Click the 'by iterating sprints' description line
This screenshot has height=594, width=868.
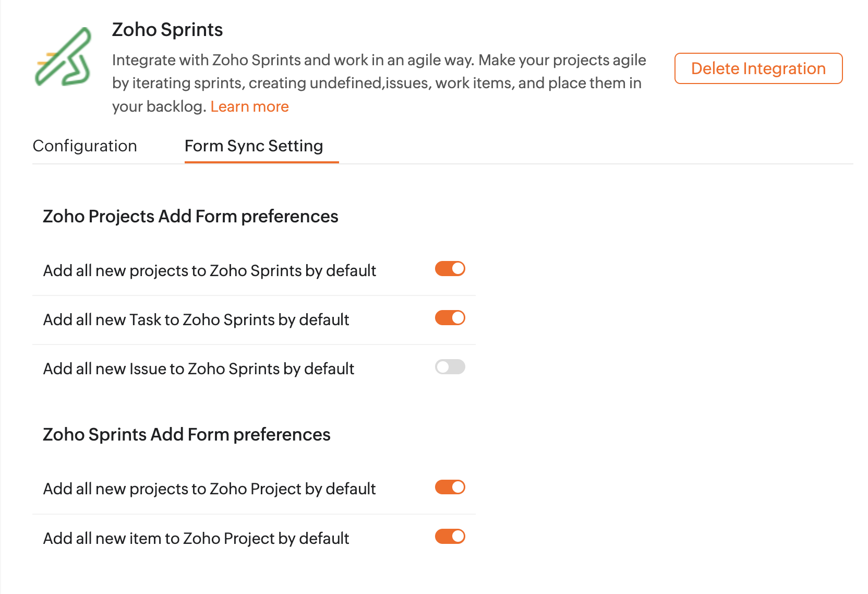click(x=377, y=84)
